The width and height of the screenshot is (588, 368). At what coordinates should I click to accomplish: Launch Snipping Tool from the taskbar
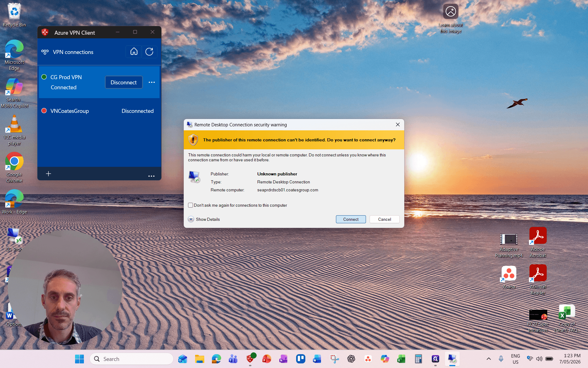(x=334, y=359)
